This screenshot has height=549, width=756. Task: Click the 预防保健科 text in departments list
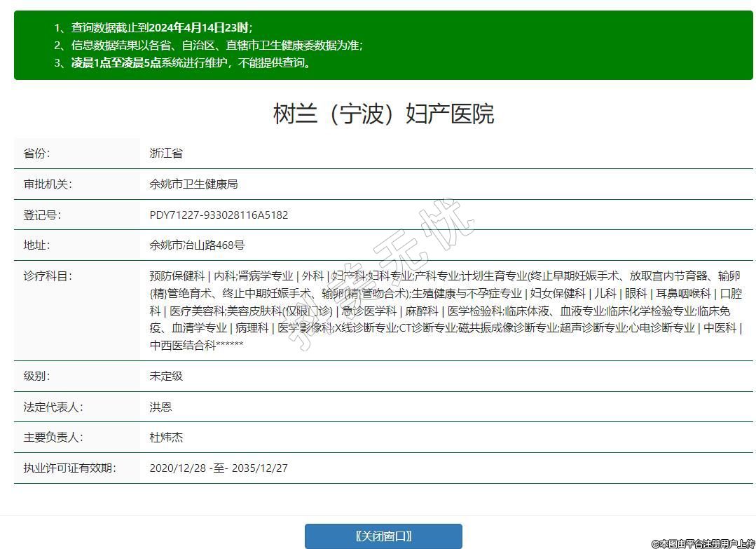(177, 276)
